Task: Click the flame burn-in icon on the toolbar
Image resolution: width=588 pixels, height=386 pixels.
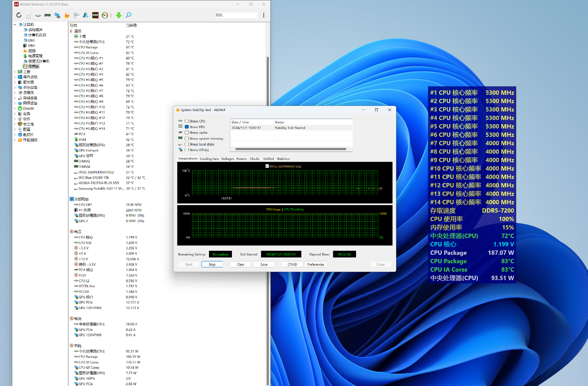Action: 67,15
